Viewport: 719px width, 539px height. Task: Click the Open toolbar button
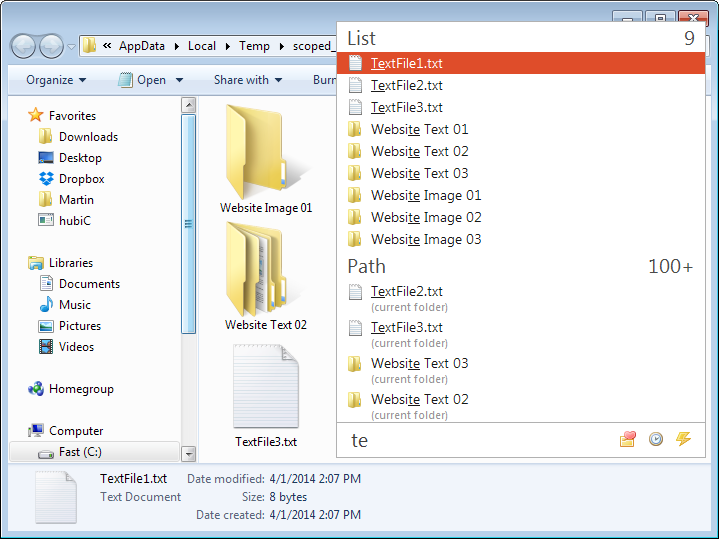point(142,80)
